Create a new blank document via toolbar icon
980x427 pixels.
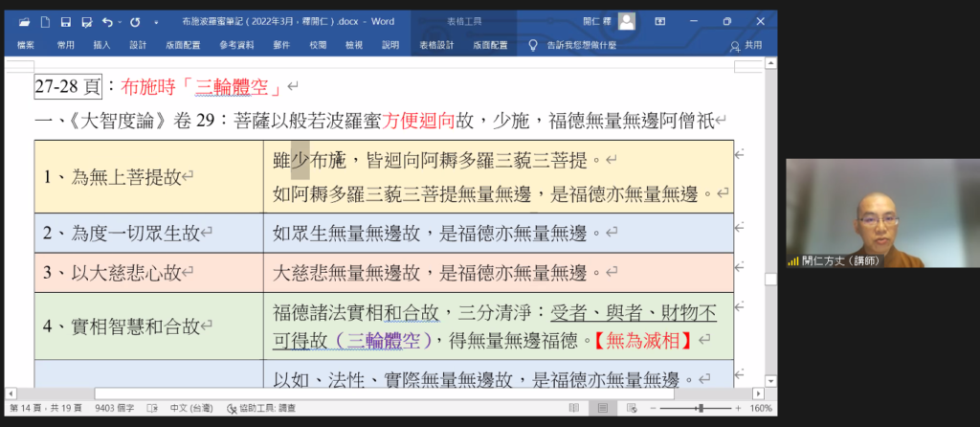[x=46, y=21]
